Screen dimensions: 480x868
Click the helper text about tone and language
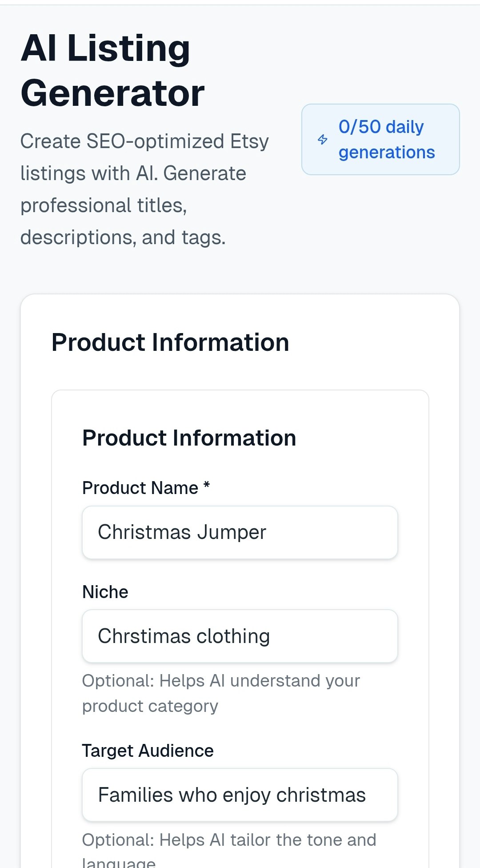(x=228, y=840)
